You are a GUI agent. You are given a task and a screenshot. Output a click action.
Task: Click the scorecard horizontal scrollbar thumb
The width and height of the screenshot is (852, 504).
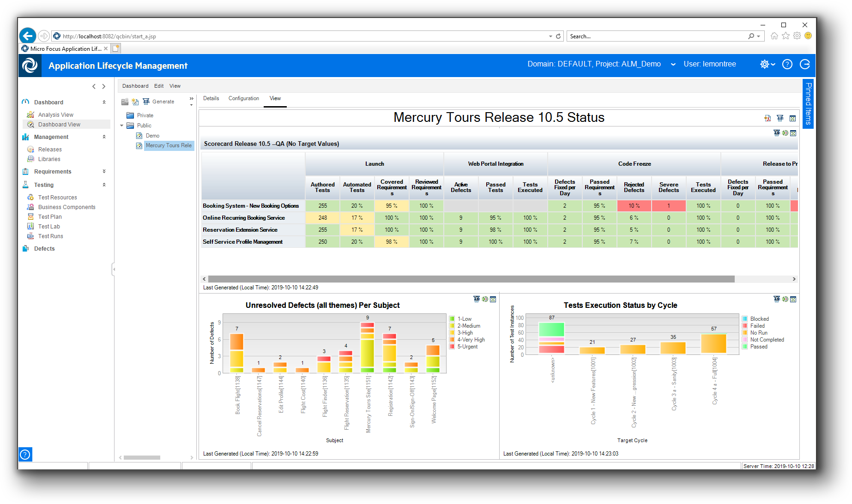point(471,279)
